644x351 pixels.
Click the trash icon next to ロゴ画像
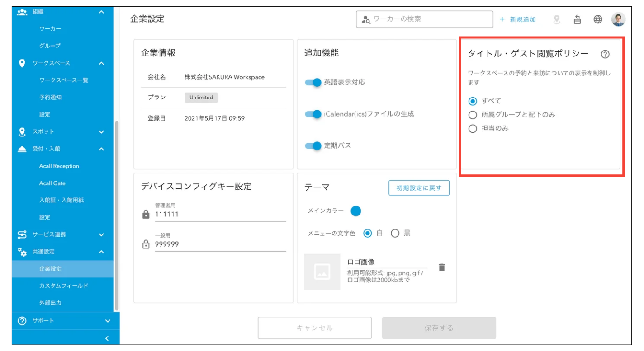pos(442,267)
